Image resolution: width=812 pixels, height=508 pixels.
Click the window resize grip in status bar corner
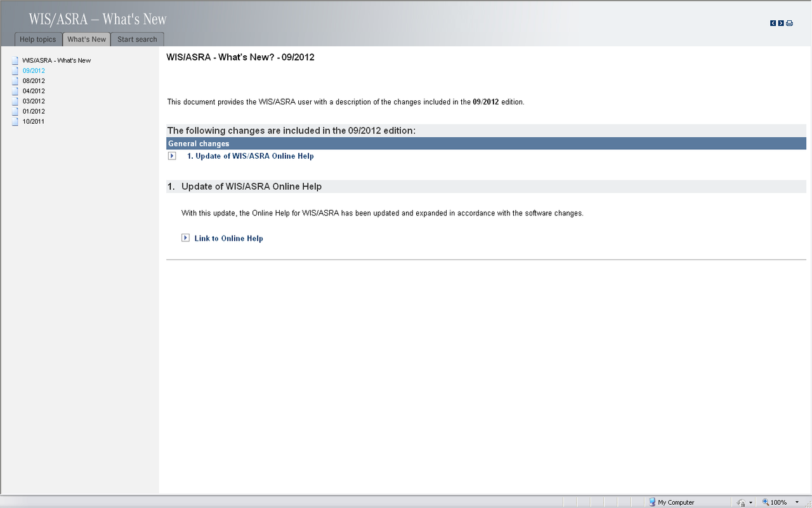point(807,503)
